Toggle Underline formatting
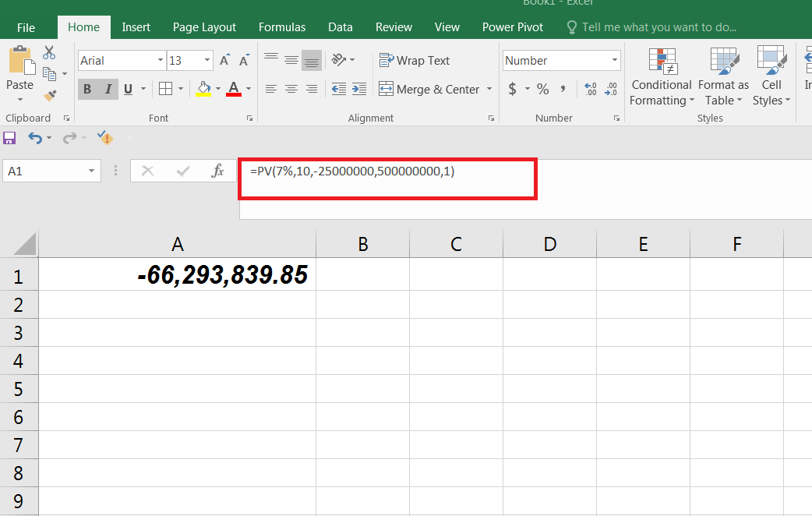This screenshot has width=812, height=516. point(128,89)
